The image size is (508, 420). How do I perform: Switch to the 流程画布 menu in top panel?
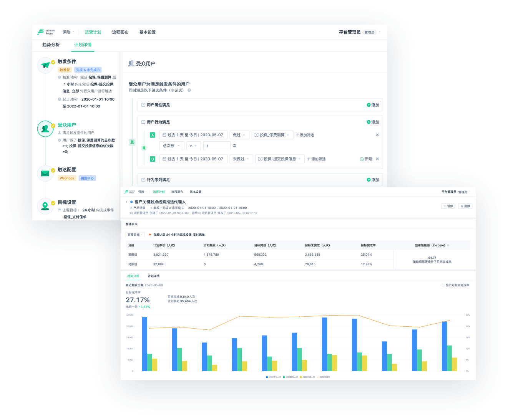(x=120, y=32)
